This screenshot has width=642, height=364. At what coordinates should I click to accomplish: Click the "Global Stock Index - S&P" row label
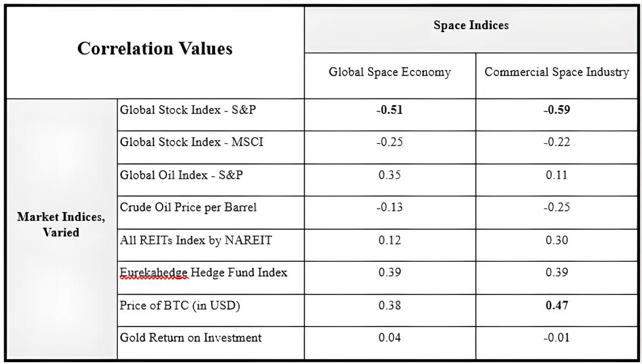[x=188, y=110]
